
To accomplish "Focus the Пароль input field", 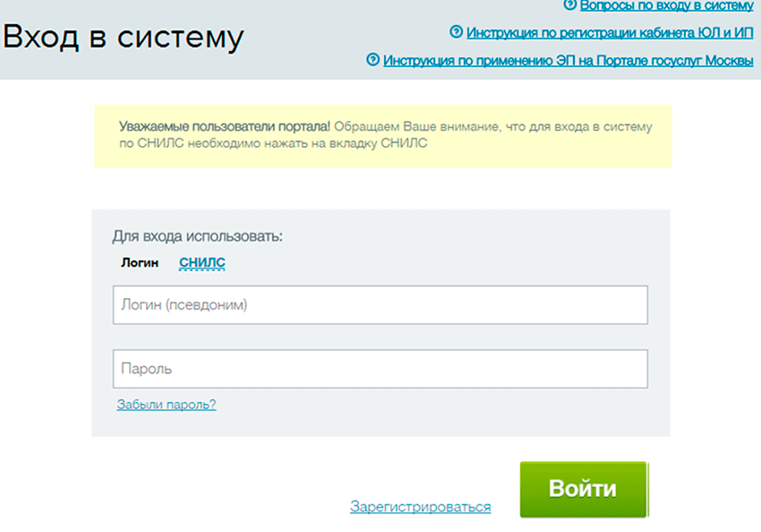I will click(380, 369).
